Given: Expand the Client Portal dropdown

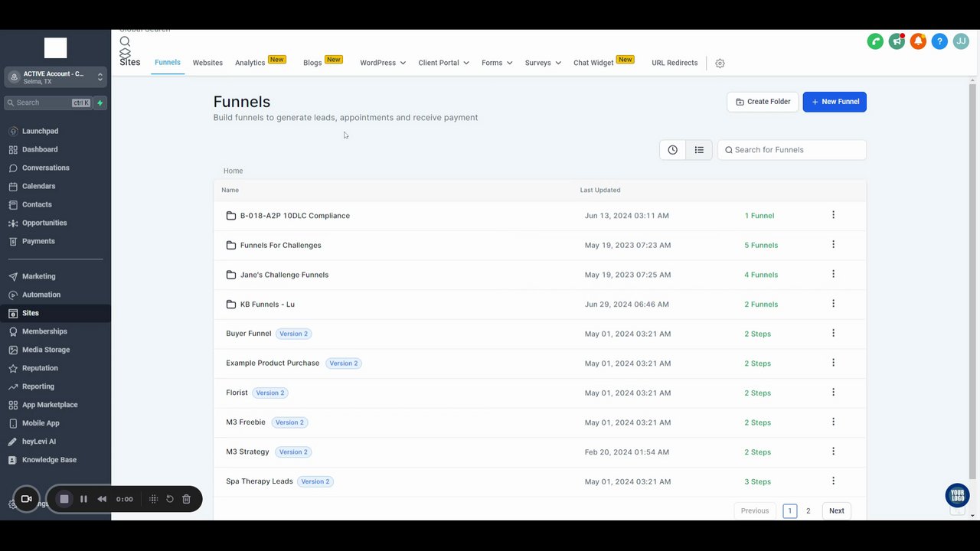Looking at the screenshot, I should tap(443, 63).
